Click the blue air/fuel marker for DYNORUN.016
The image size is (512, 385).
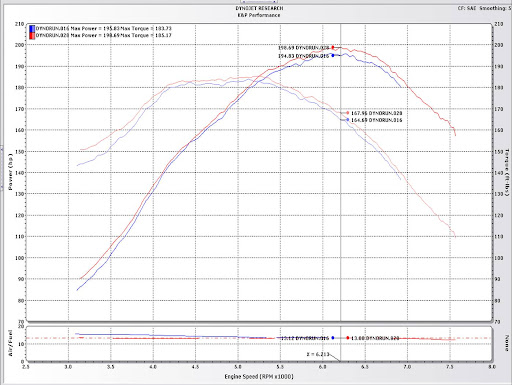tap(333, 338)
